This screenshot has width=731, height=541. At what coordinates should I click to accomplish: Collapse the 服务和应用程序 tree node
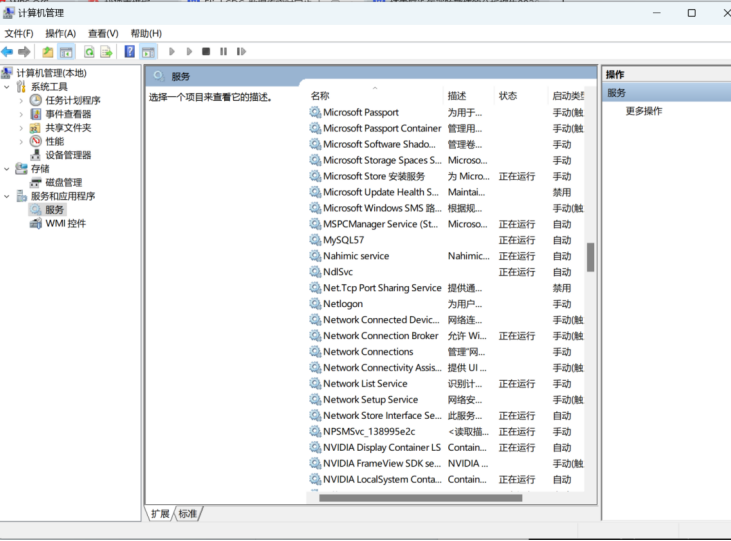[x=7, y=196]
